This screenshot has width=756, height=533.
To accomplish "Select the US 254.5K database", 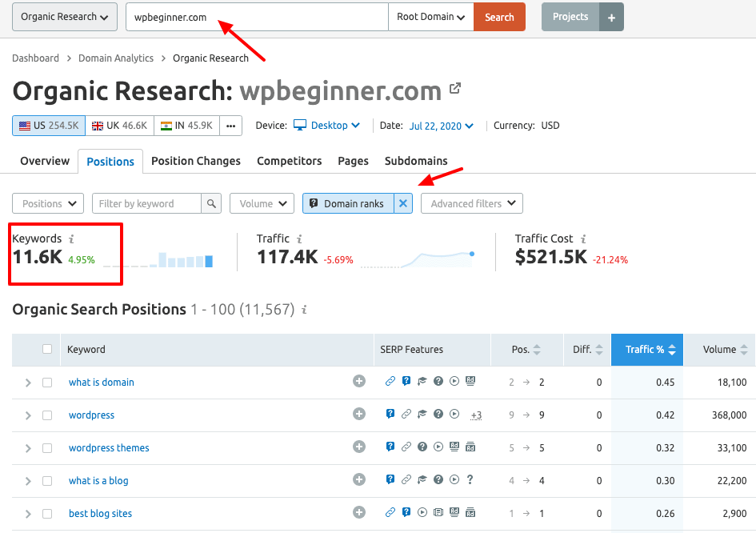I will [x=49, y=126].
